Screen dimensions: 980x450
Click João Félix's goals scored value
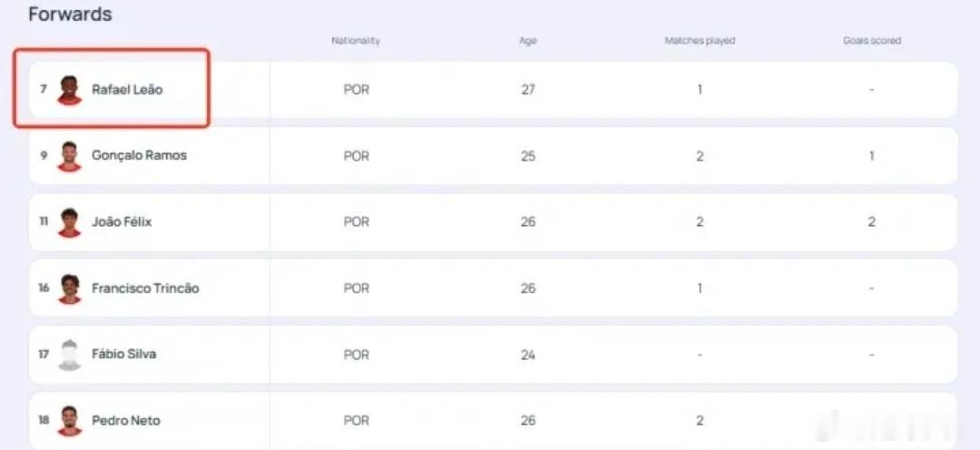click(872, 222)
